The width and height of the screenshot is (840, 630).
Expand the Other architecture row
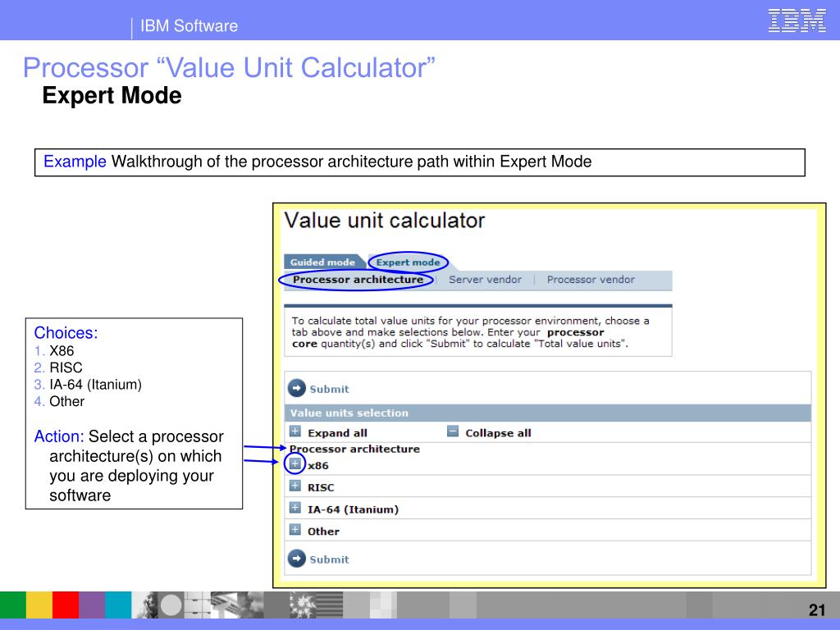pos(294,530)
